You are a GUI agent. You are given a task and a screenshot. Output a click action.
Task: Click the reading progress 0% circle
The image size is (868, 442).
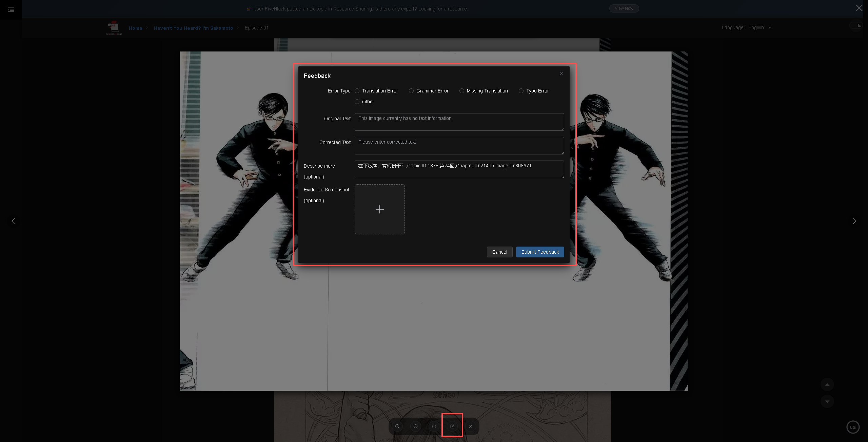(x=853, y=427)
